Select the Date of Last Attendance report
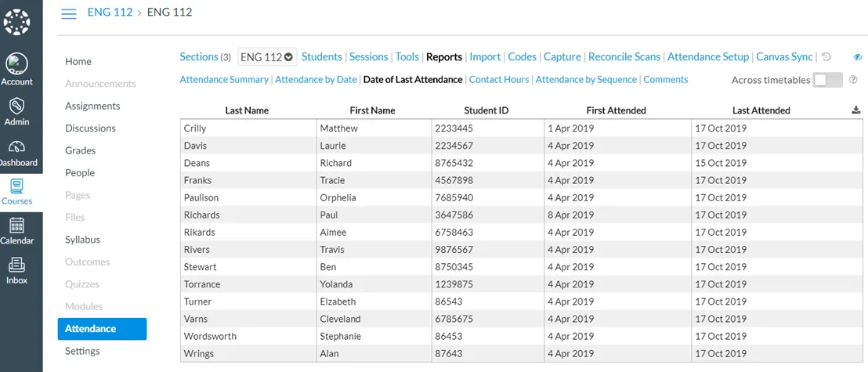868x372 pixels. coord(413,80)
